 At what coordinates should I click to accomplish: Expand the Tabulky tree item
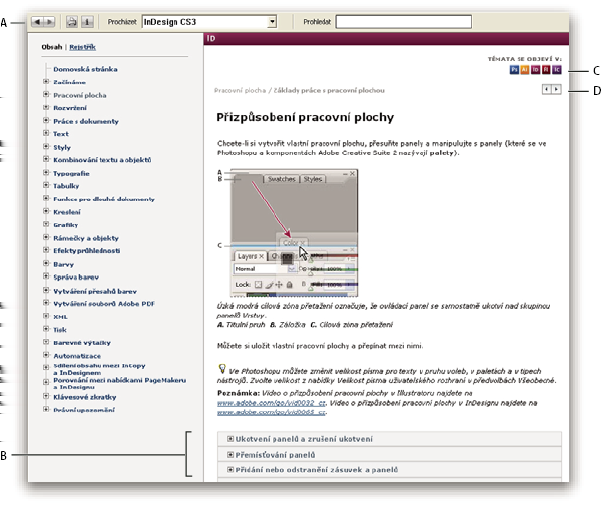click(46, 185)
